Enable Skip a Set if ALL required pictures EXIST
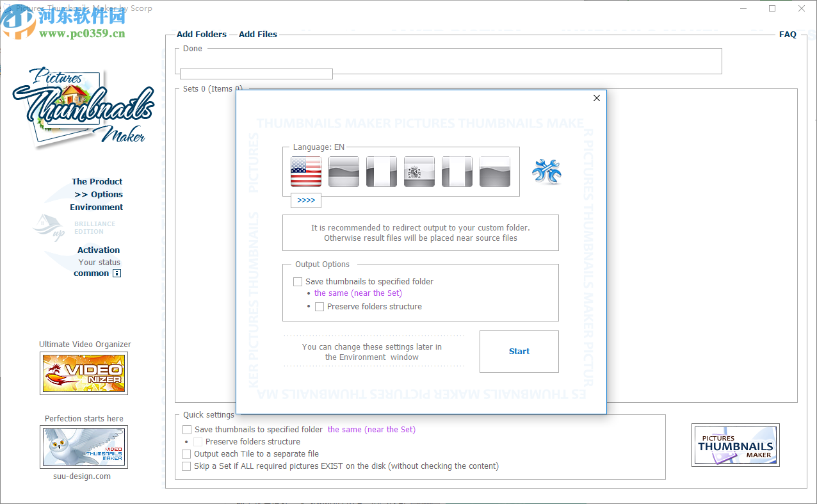 (187, 466)
